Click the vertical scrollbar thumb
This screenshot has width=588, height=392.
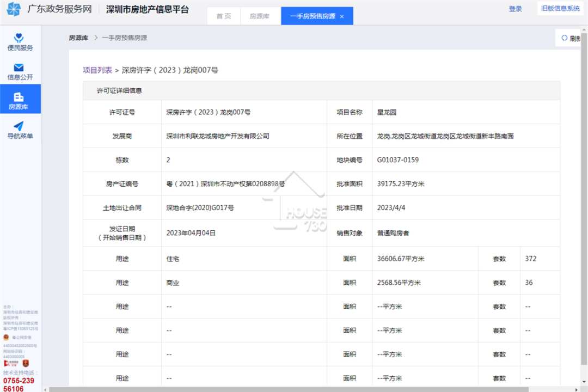584,198
